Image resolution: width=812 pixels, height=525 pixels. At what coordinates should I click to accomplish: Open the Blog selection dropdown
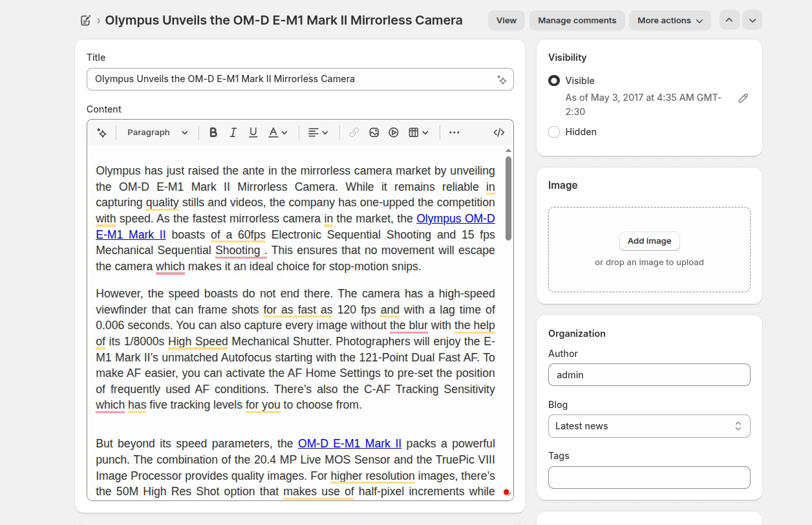(649, 426)
